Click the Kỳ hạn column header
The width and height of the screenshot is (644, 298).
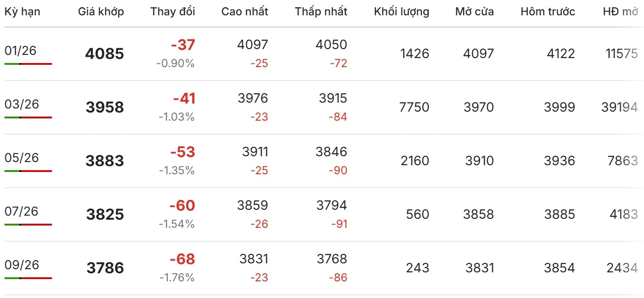tap(22, 12)
